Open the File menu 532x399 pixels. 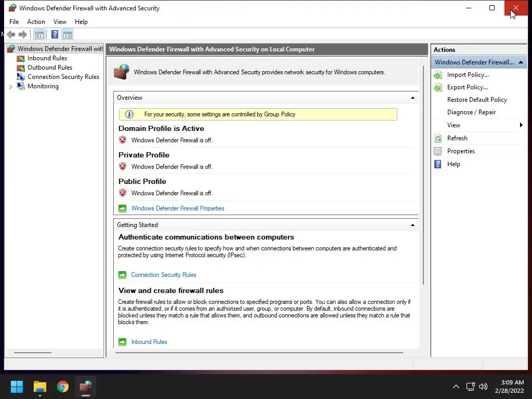pyautogui.click(x=14, y=22)
